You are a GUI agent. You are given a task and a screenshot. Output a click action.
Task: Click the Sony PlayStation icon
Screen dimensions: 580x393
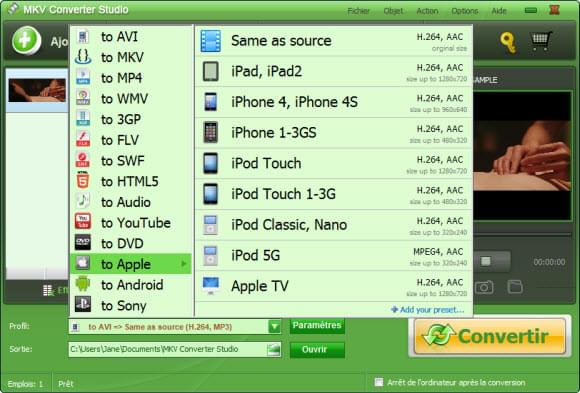(83, 305)
